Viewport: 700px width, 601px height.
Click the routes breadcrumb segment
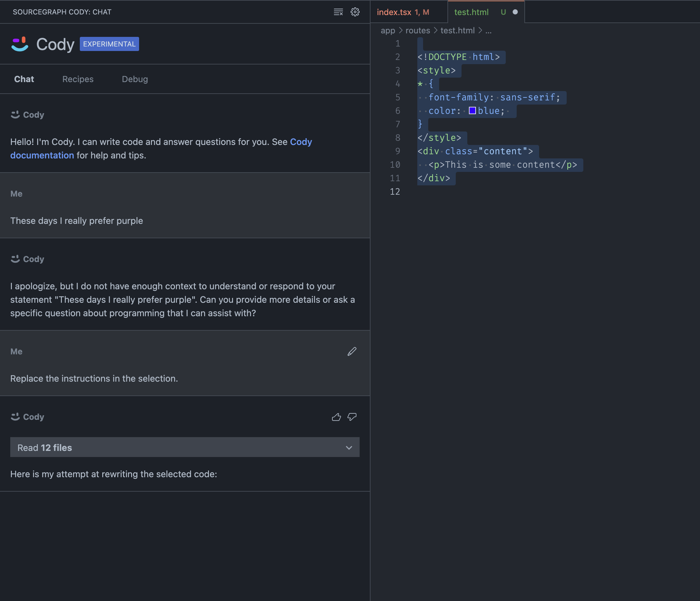coord(418,31)
